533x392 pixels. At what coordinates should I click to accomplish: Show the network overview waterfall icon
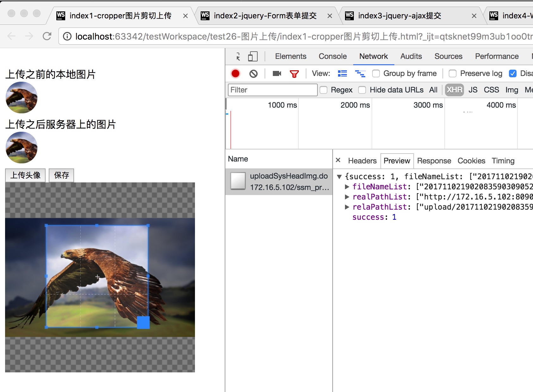(x=360, y=74)
